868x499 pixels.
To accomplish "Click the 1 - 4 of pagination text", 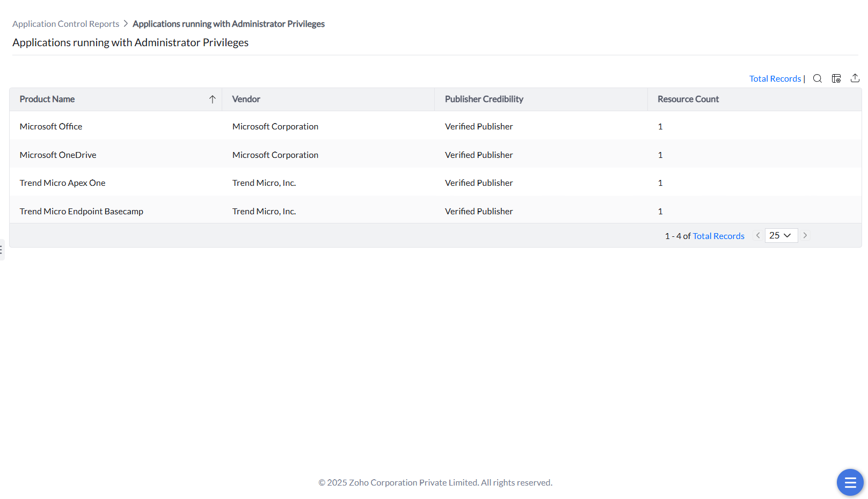I will pyautogui.click(x=678, y=236).
